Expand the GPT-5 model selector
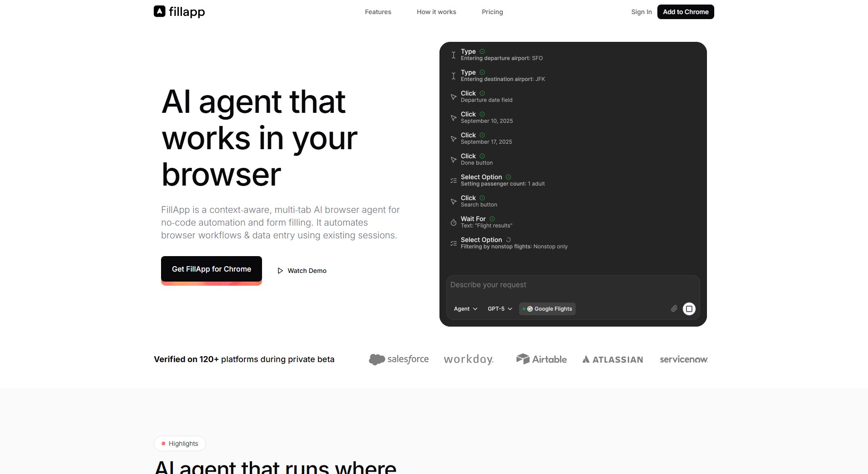Screen dimensions: 868x474 click(500, 309)
